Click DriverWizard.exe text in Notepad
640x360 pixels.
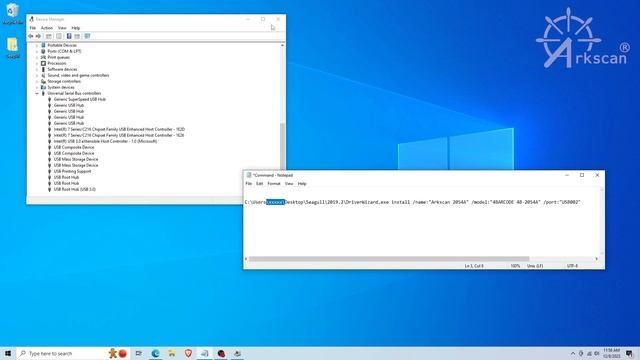[367, 202]
